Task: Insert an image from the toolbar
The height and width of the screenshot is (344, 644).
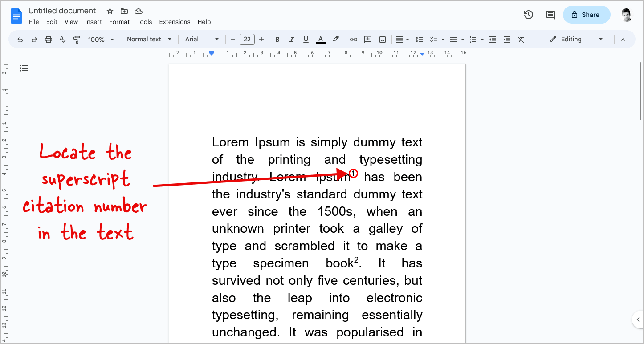Action: pos(382,39)
